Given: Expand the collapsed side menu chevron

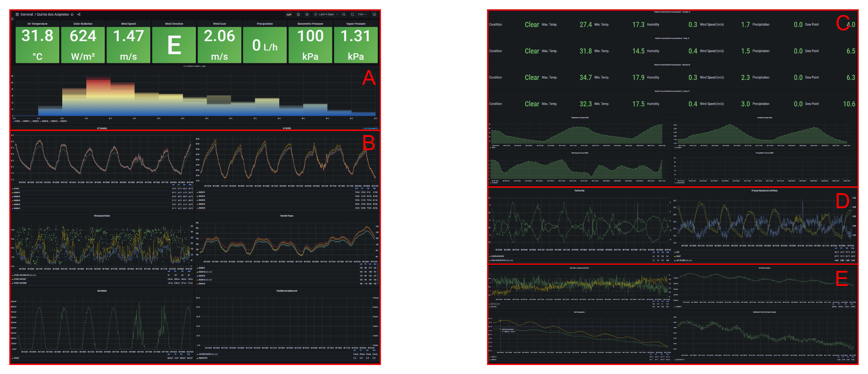Looking at the screenshot, I should tap(12, 19).
